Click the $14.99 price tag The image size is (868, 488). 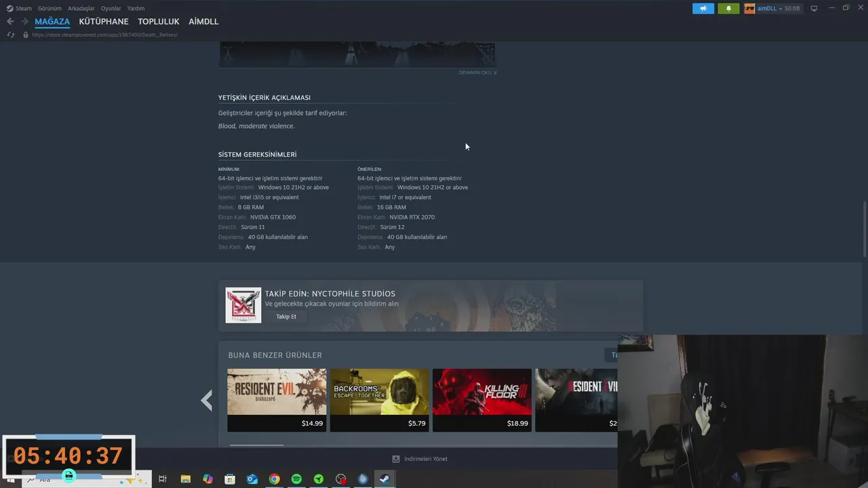pyautogui.click(x=313, y=424)
